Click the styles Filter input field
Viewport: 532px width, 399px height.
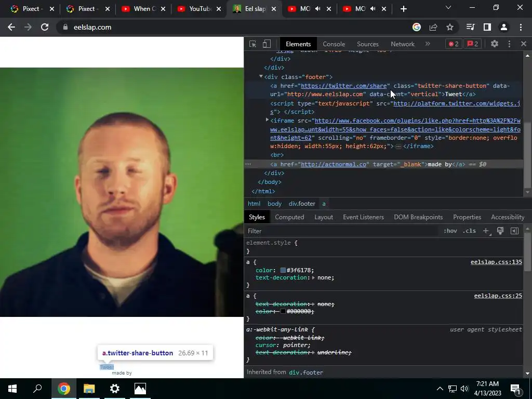pyautogui.click(x=341, y=231)
